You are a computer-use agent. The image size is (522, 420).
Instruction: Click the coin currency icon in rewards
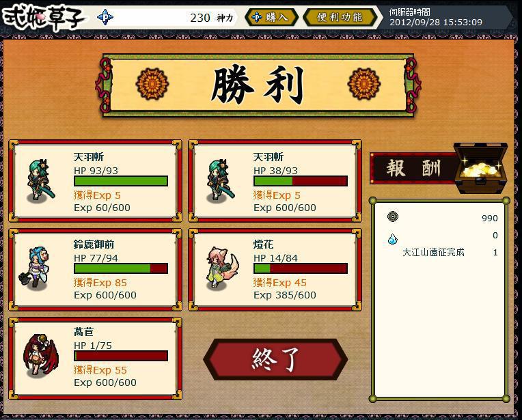393,216
